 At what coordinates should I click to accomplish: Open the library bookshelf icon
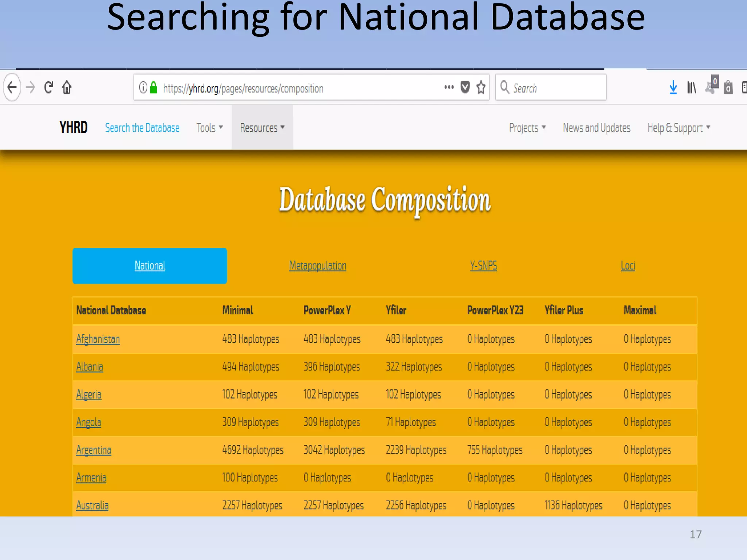pyautogui.click(x=692, y=87)
